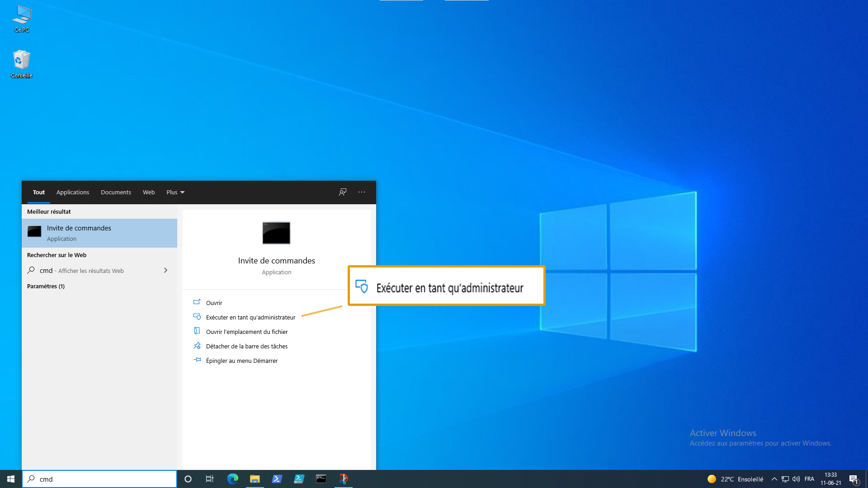Viewport: 868px width, 488px height.
Task: Click the search feedback icon
Action: [x=343, y=192]
